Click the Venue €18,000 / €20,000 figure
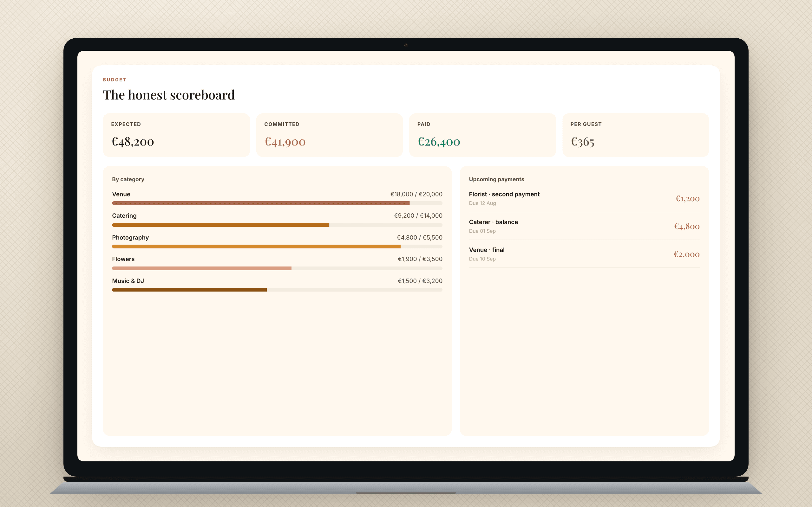 416,194
